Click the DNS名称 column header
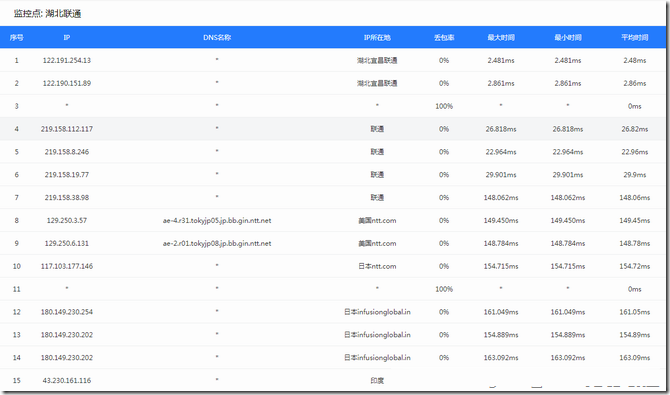 [217, 38]
